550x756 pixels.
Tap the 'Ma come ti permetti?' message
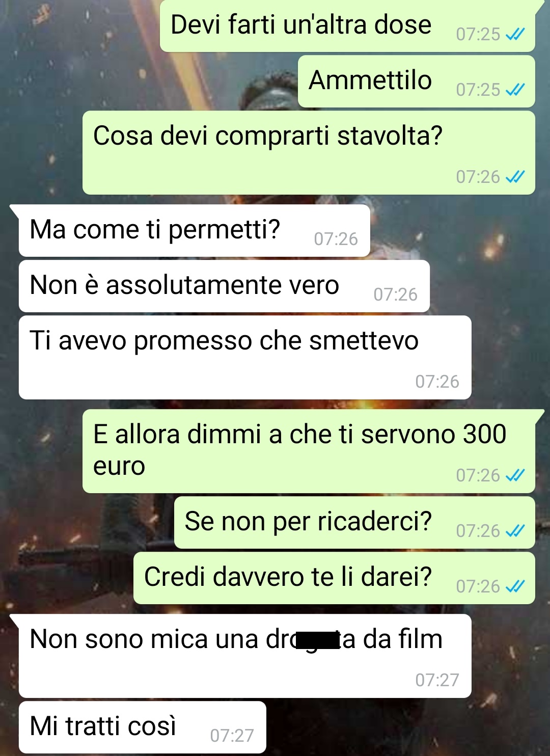(x=194, y=231)
